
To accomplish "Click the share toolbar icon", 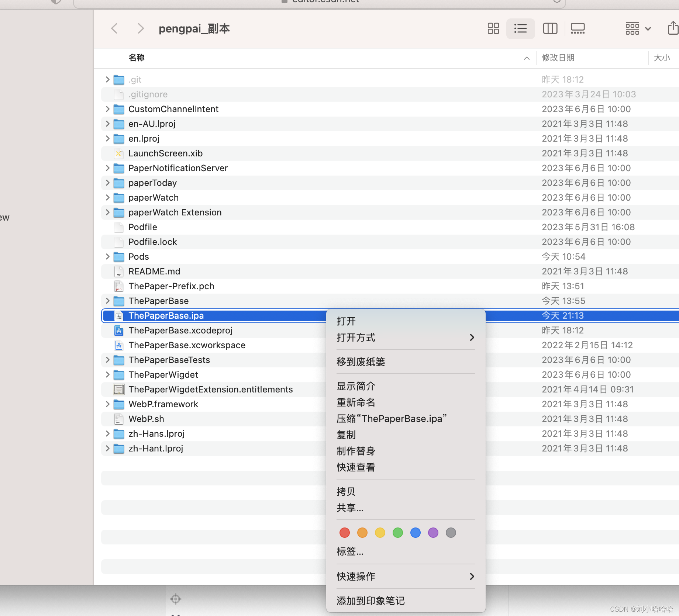I will 673,28.
